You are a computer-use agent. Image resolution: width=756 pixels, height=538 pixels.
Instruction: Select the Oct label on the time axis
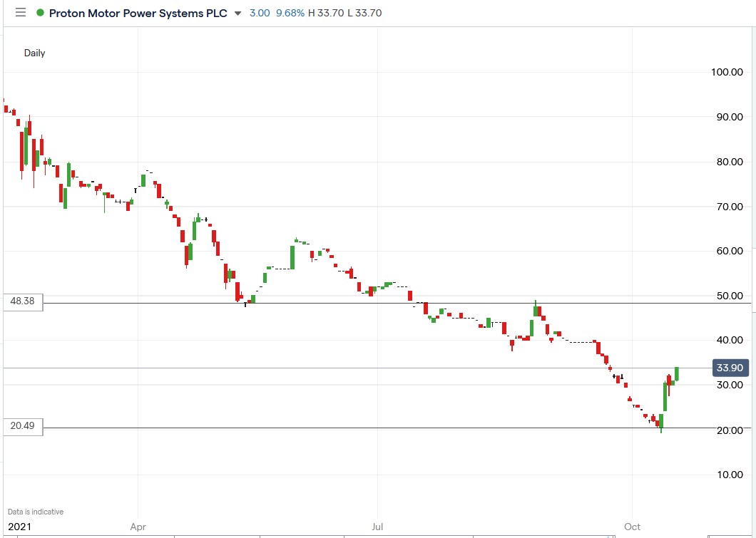631,527
